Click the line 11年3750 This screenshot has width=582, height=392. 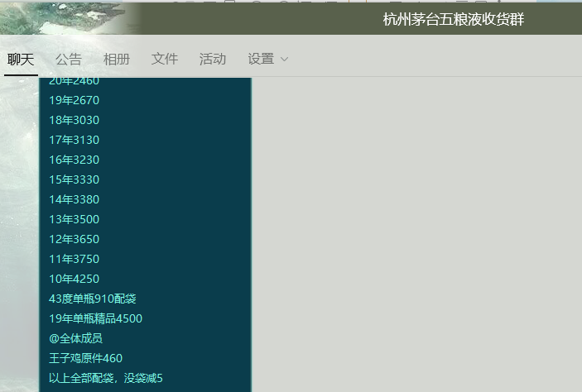tap(75, 259)
